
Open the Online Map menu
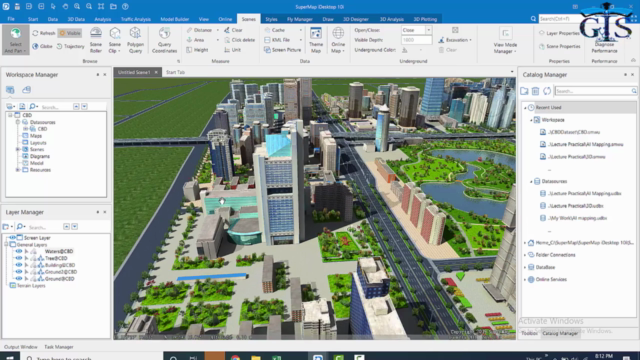pos(338,40)
